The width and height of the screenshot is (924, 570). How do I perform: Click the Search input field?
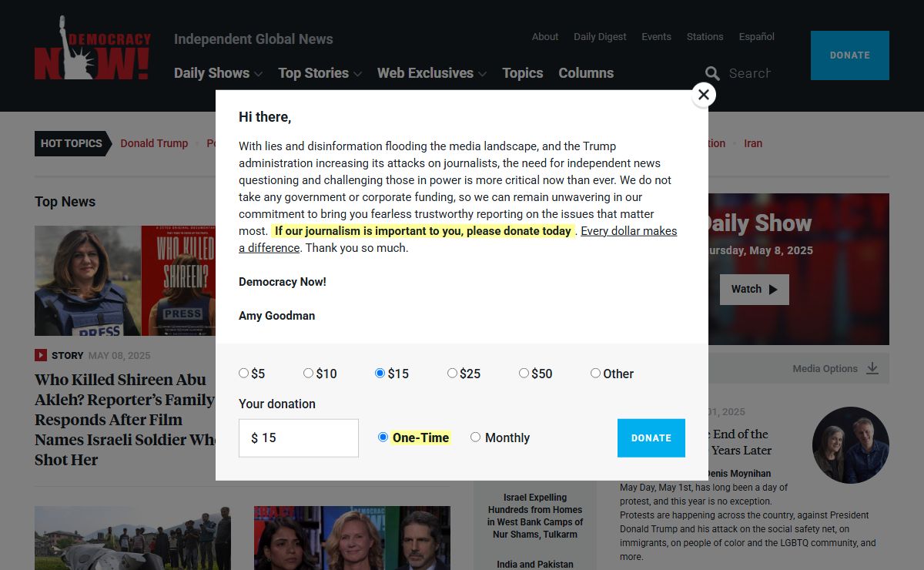pos(750,73)
